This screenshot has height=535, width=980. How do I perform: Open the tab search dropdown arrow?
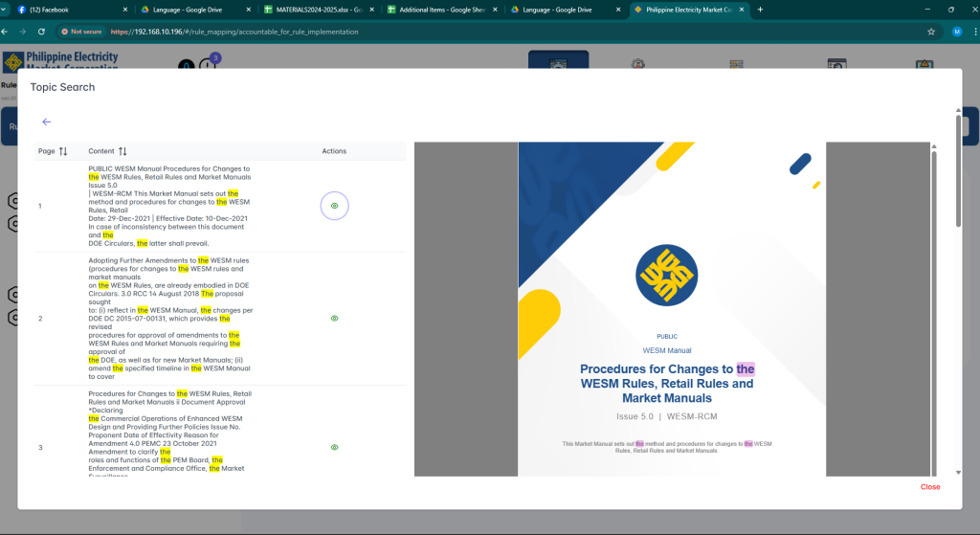[4, 10]
